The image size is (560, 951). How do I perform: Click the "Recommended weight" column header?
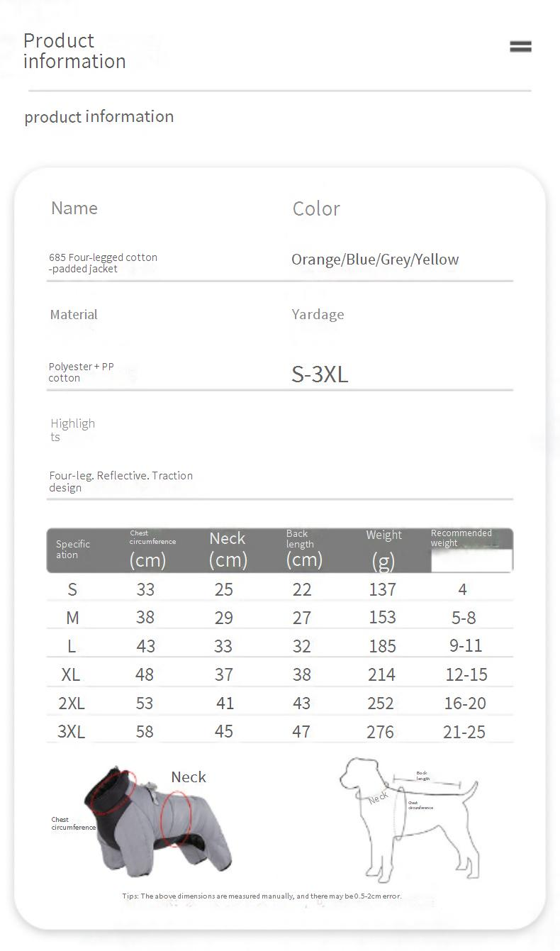pyautogui.click(x=461, y=538)
